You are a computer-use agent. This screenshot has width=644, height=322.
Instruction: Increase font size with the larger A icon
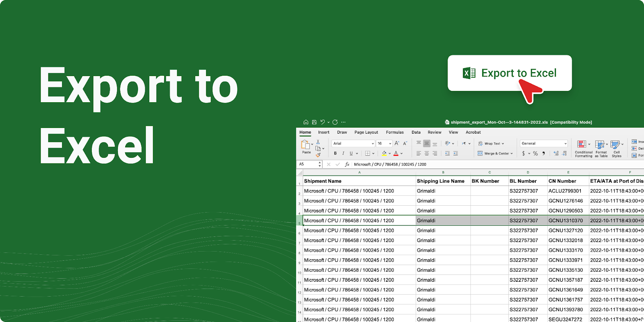397,143
